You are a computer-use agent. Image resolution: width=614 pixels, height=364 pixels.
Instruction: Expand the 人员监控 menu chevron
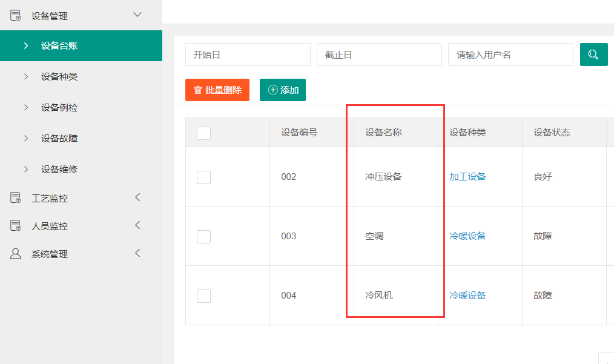pos(137,225)
